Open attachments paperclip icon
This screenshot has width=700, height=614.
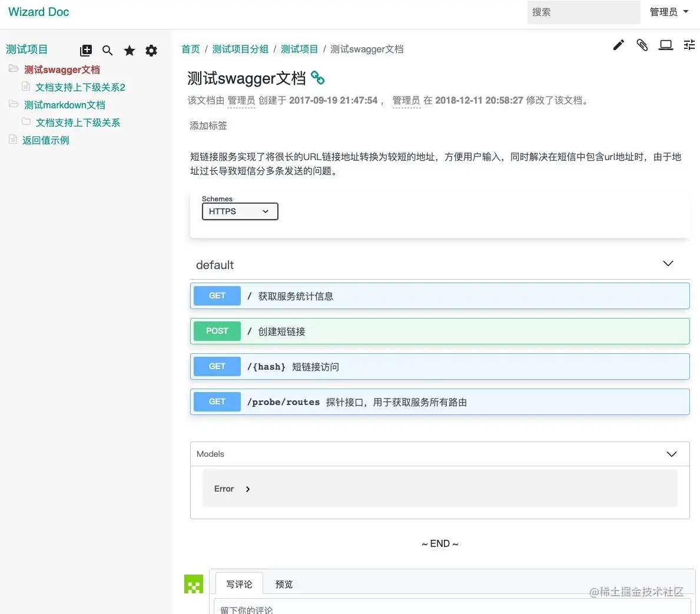coord(642,45)
